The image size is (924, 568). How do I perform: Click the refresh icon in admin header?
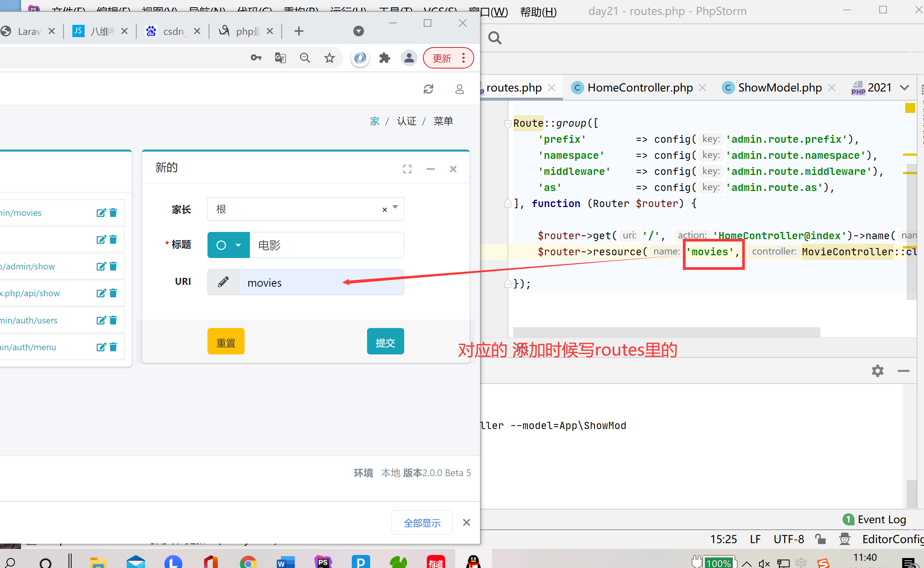pyautogui.click(x=428, y=89)
